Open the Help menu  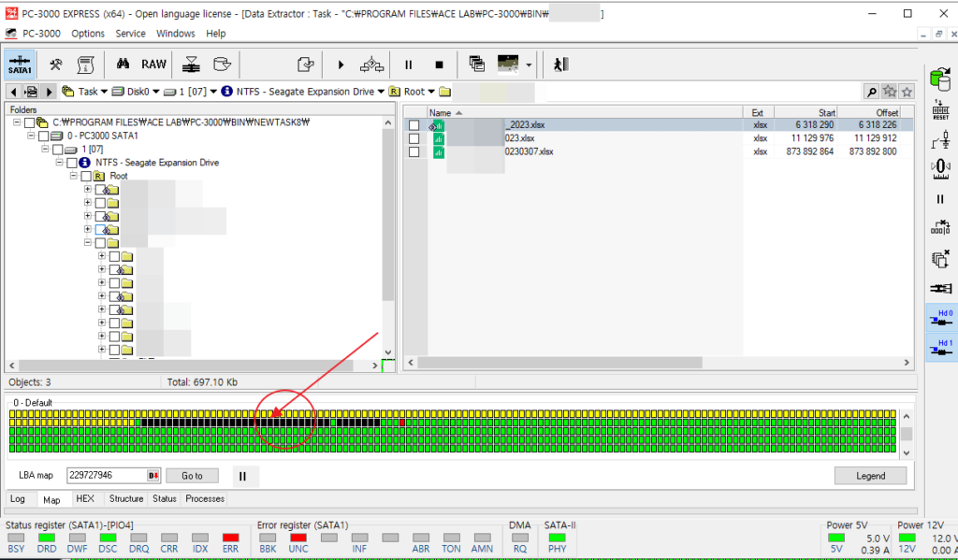coord(216,34)
